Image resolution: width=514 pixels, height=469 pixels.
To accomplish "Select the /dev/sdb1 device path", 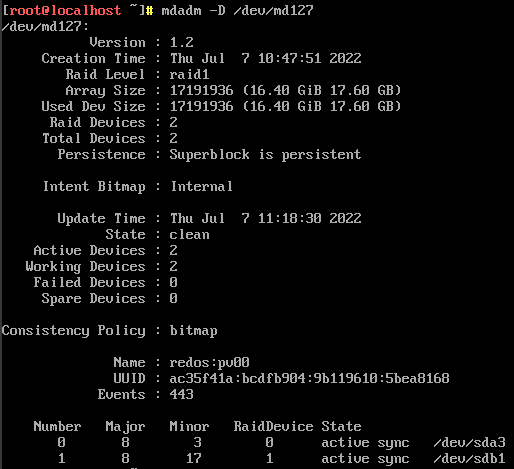I will tap(469, 458).
